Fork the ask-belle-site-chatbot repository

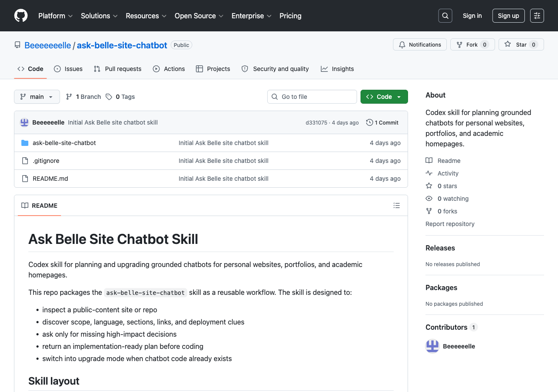tap(472, 44)
